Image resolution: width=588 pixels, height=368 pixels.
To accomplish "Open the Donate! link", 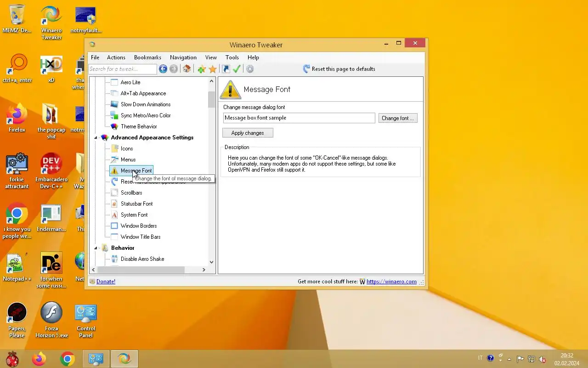I will [x=106, y=282].
